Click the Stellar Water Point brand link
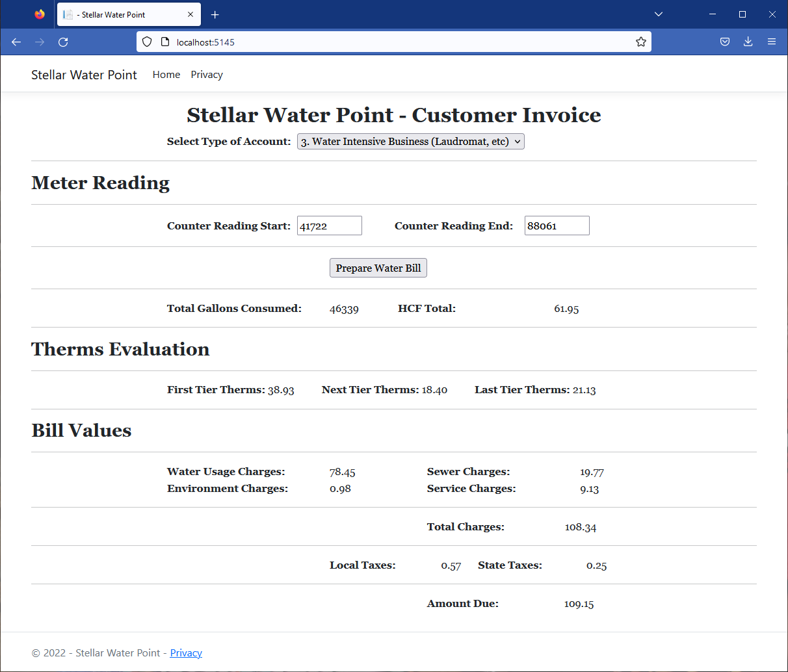The width and height of the screenshot is (788, 672). click(84, 75)
